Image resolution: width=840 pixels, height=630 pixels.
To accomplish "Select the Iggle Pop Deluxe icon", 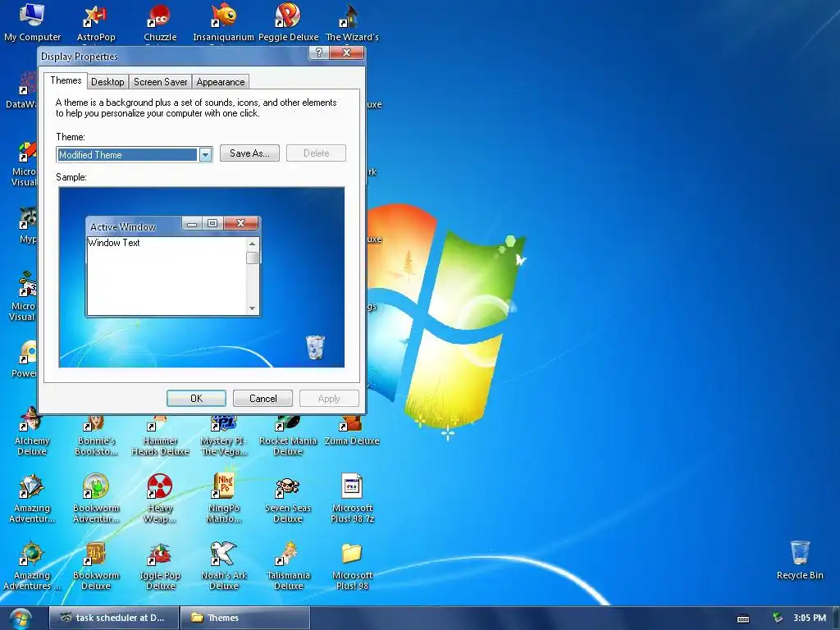I will 160,566.
